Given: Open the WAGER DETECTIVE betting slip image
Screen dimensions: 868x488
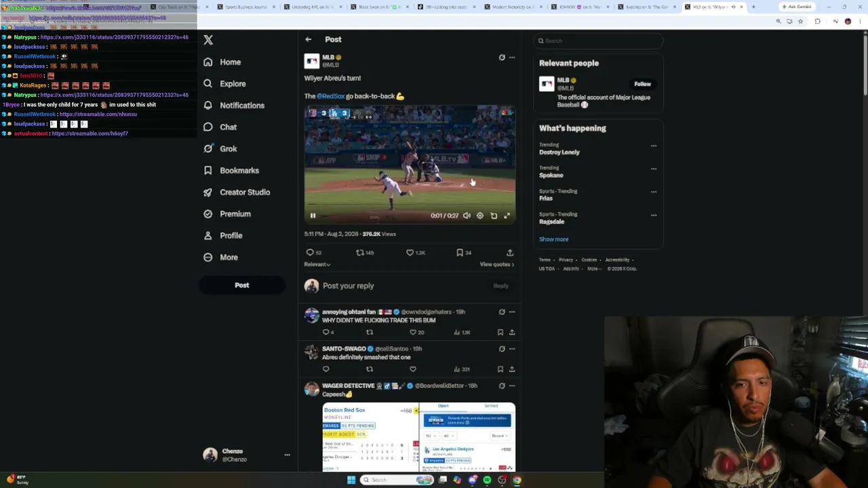Looking at the screenshot, I should click(x=418, y=437).
